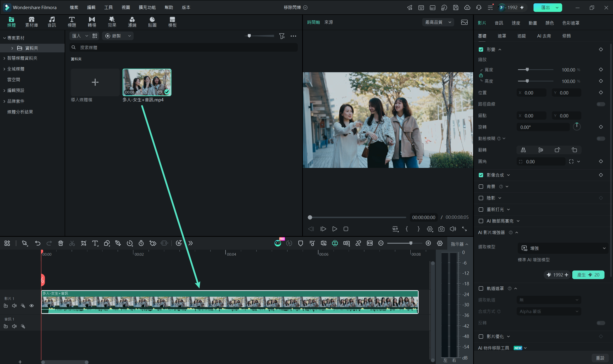
Task: Add a marker with the shield icon
Action: click(x=300, y=243)
